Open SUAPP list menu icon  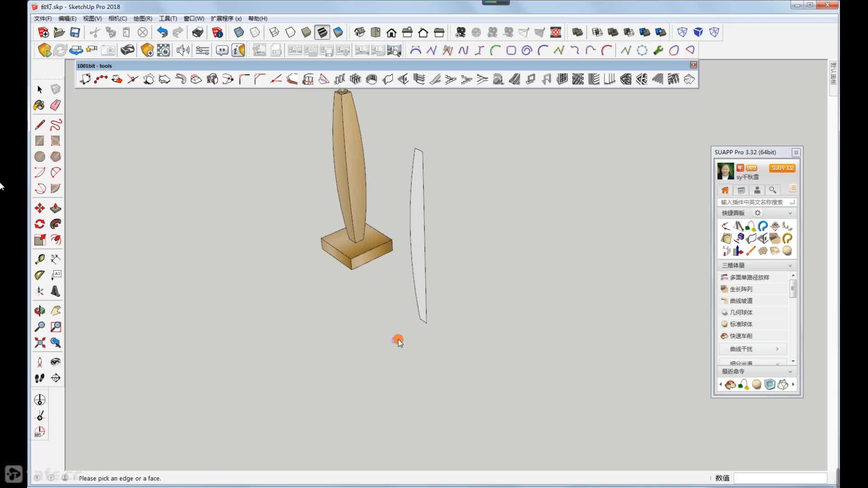point(793,189)
